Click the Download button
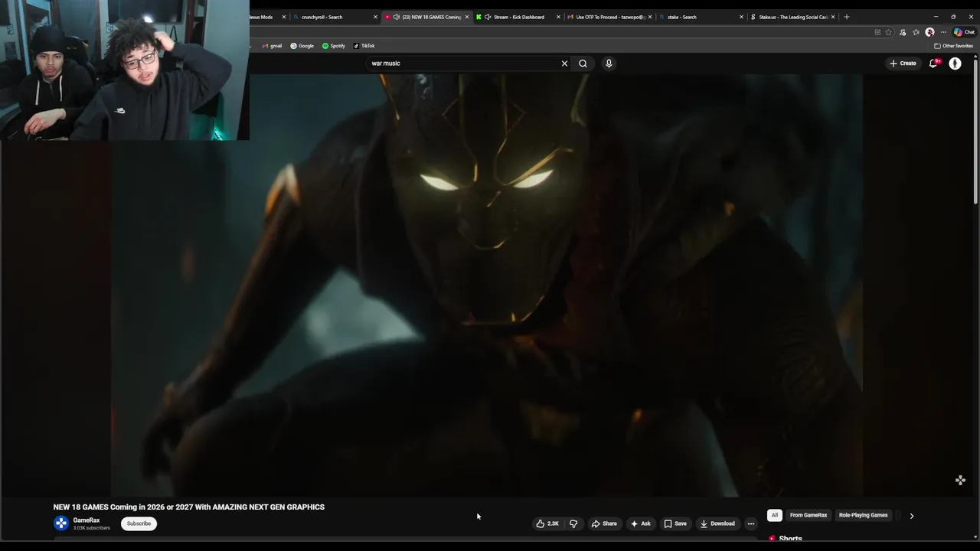The image size is (980, 551). tap(717, 523)
